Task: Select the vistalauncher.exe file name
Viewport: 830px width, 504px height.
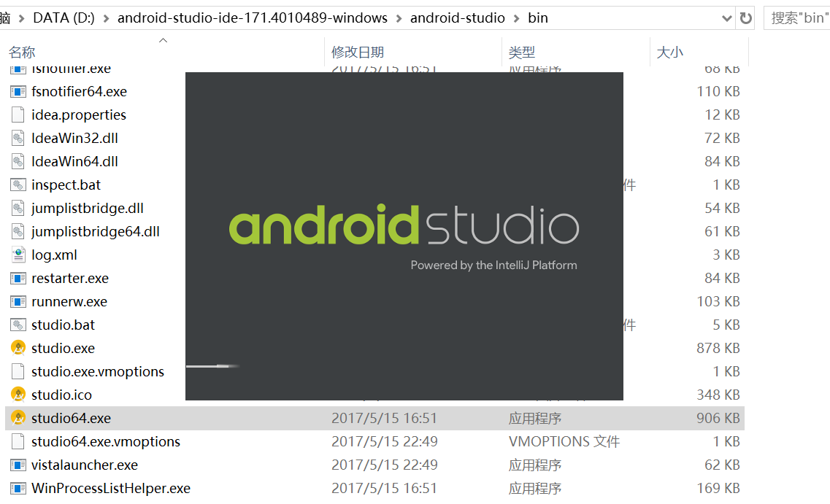Action: 84,465
